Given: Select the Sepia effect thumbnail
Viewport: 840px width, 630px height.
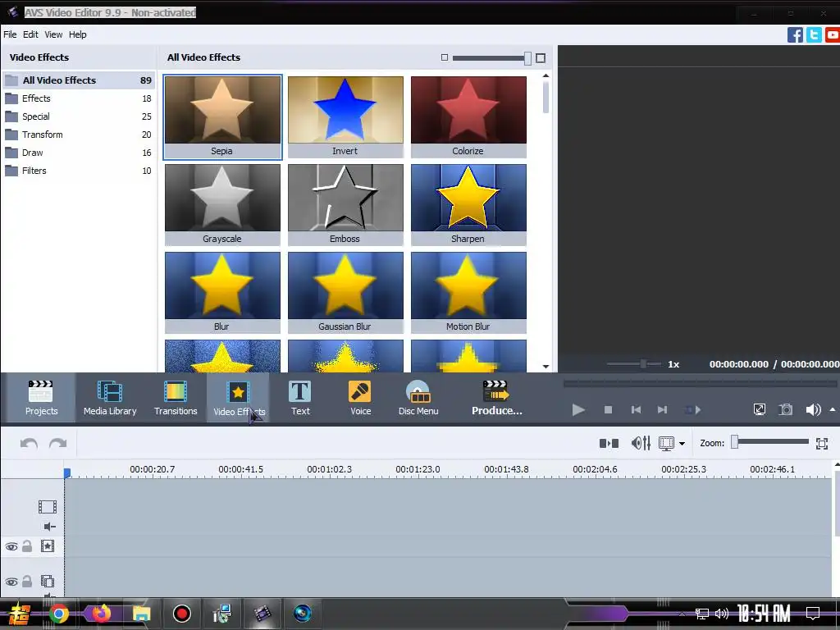Looking at the screenshot, I should tap(222, 116).
